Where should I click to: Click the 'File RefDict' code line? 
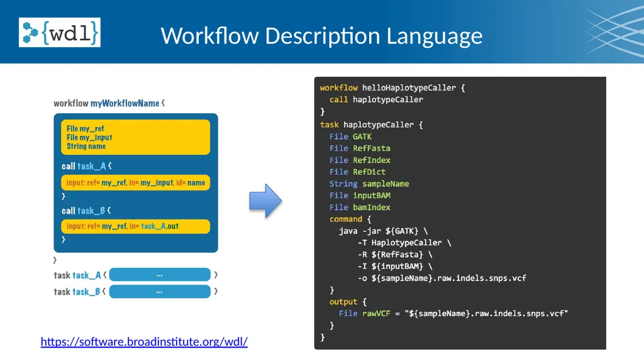click(357, 172)
